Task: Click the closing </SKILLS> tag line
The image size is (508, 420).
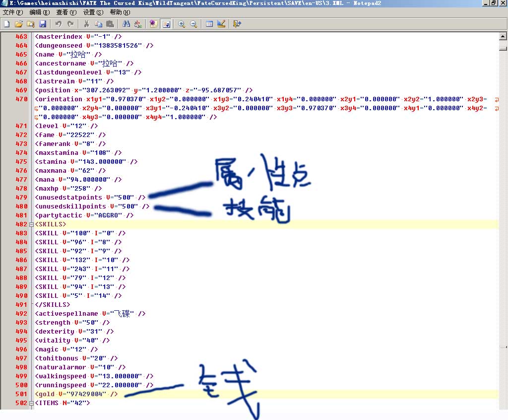Action: tap(53, 305)
